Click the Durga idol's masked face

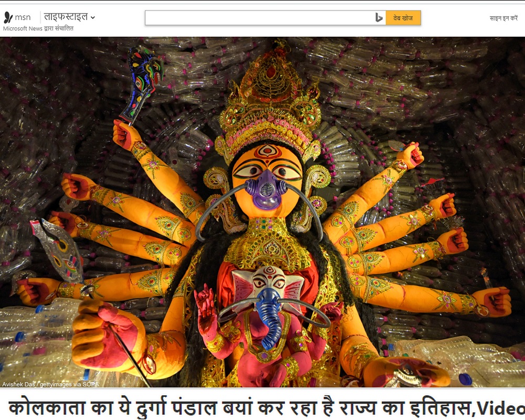click(x=267, y=178)
